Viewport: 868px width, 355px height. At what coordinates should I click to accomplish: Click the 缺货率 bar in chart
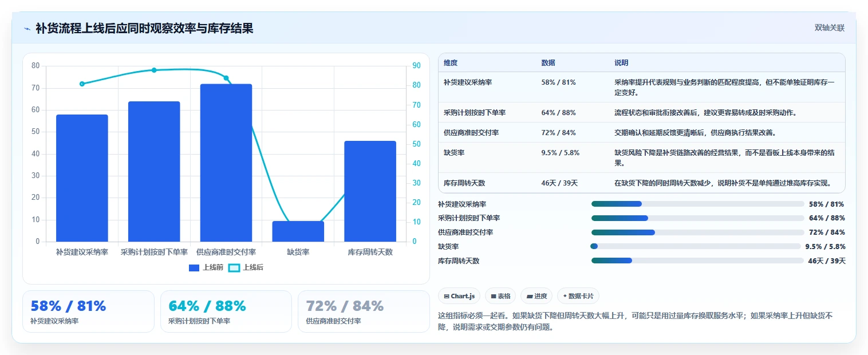(x=298, y=231)
